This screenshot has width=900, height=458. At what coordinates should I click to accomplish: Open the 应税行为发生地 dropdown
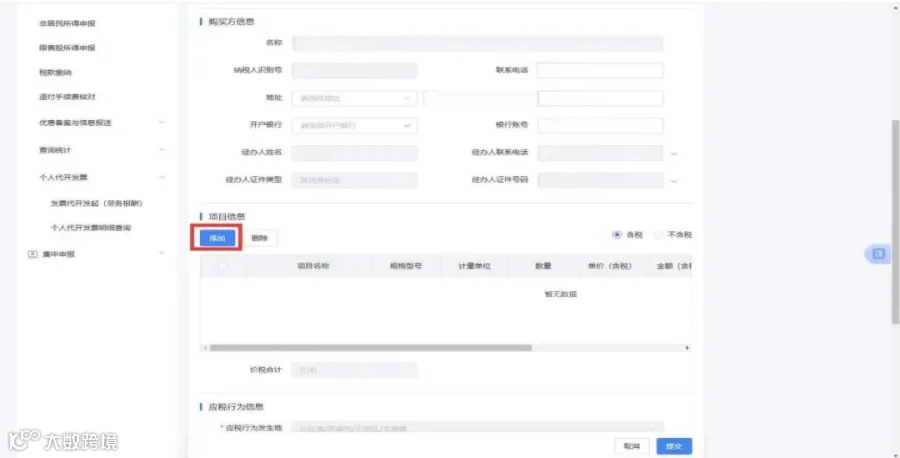[477, 428]
